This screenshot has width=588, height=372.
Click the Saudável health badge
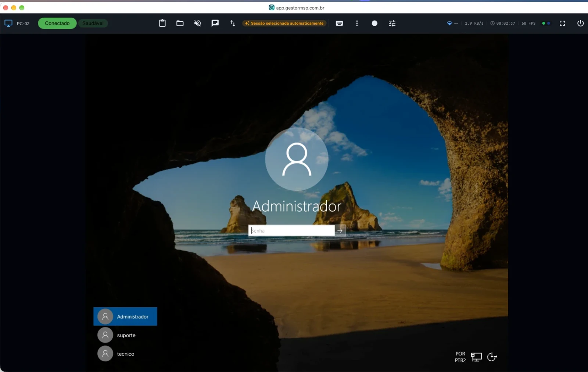point(93,23)
